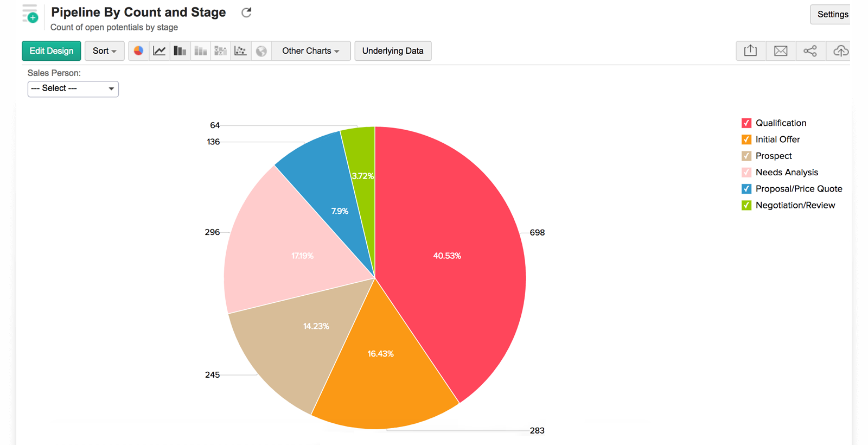The image size is (868, 445).
Task: Uncheck the Qualification legend checkbox
Action: click(x=746, y=123)
